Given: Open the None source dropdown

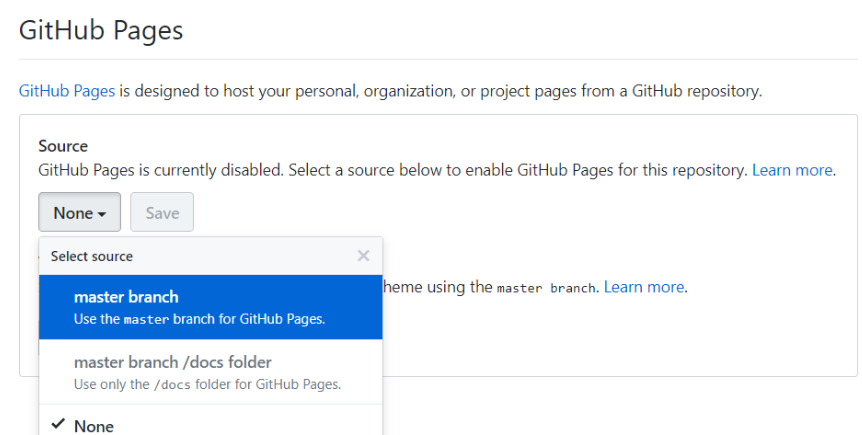Looking at the screenshot, I should (x=80, y=212).
